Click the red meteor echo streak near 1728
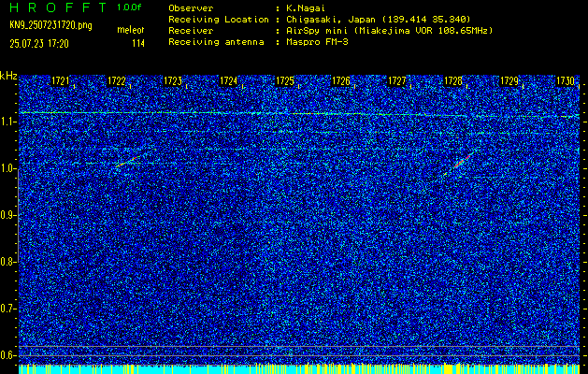 pyautogui.click(x=462, y=162)
